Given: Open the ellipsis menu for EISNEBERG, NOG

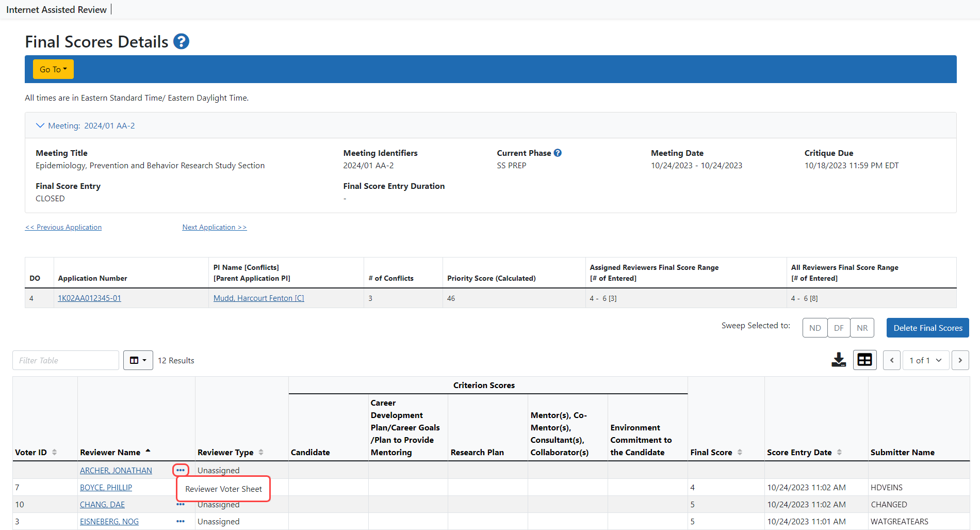Looking at the screenshot, I should pyautogui.click(x=181, y=521).
